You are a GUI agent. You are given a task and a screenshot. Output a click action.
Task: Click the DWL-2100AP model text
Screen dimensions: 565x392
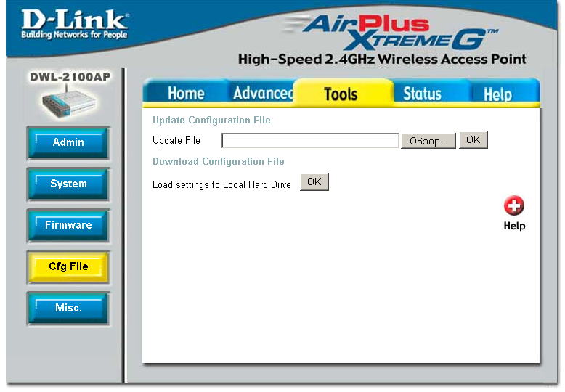pos(70,77)
